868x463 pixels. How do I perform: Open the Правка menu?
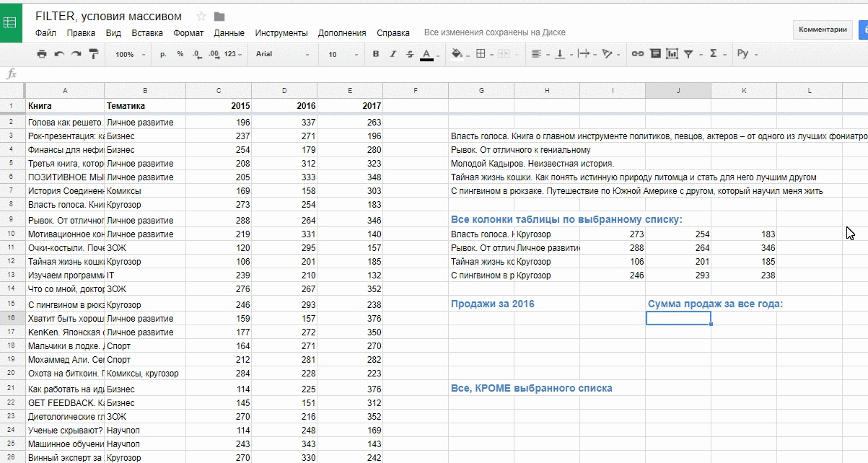tap(81, 33)
